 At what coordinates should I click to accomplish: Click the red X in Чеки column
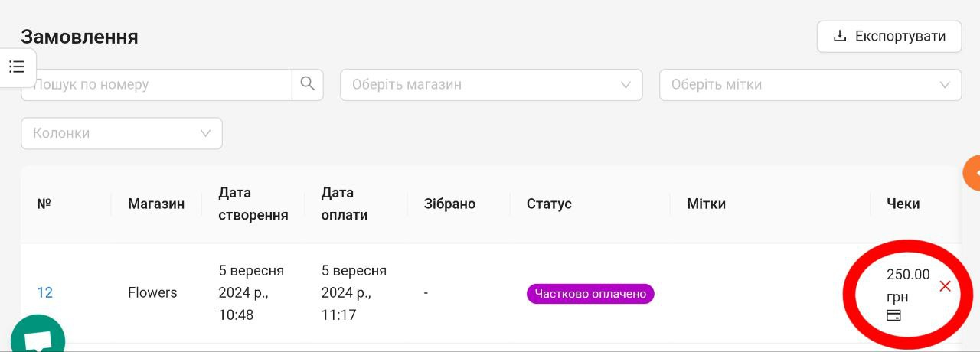click(945, 286)
